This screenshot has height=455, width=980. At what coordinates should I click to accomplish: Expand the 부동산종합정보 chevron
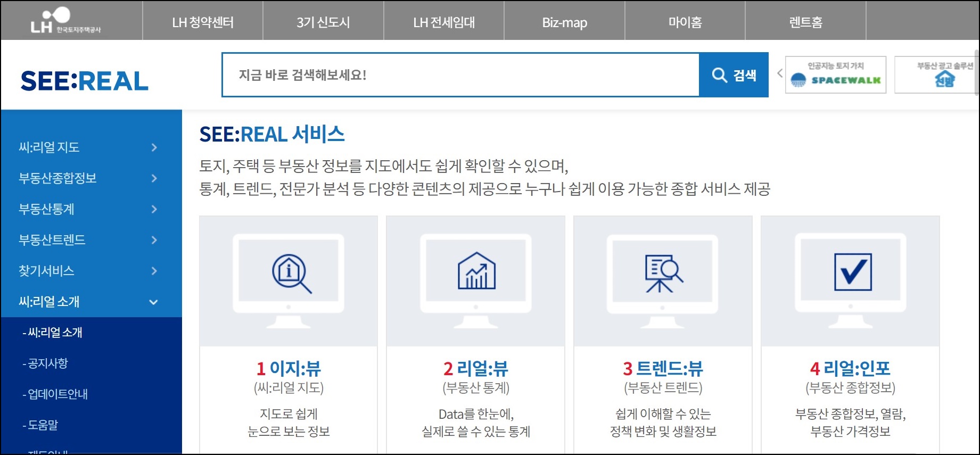pos(154,178)
